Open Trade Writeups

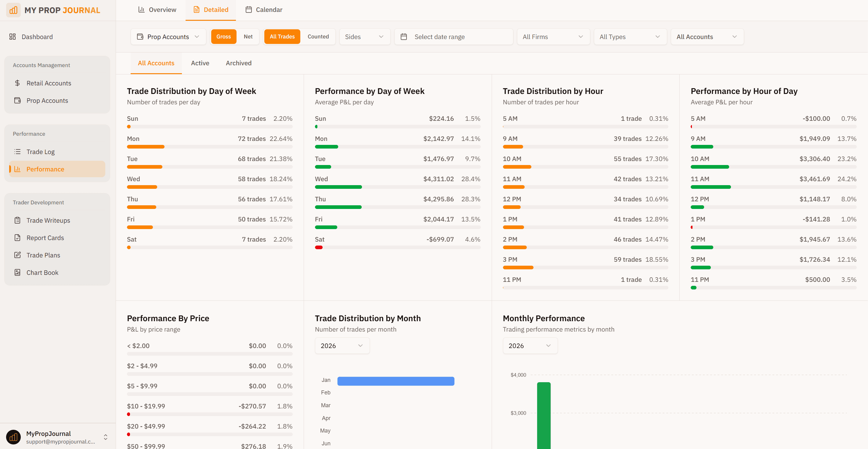point(57,220)
